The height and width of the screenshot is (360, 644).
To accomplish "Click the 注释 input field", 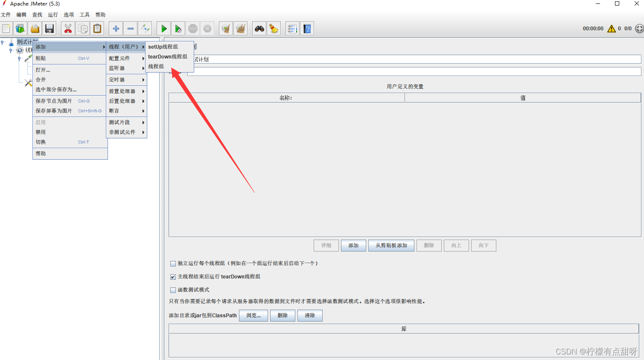I will 414,72.
